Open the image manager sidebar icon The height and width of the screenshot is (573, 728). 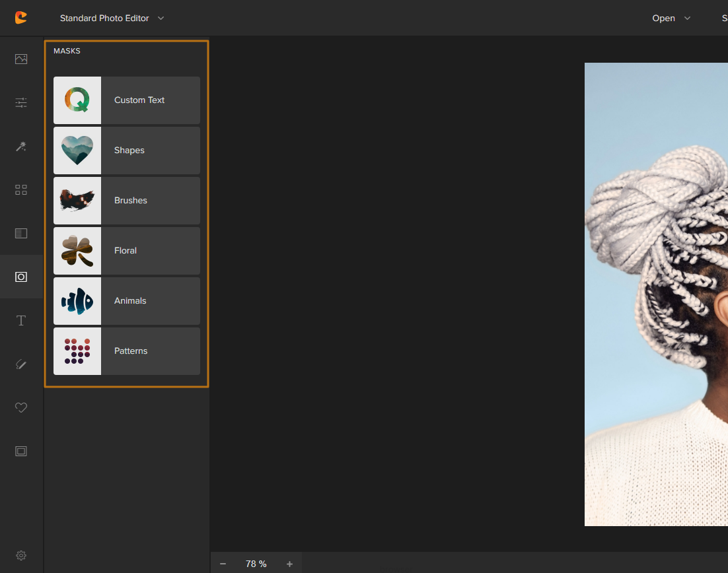[21, 59]
